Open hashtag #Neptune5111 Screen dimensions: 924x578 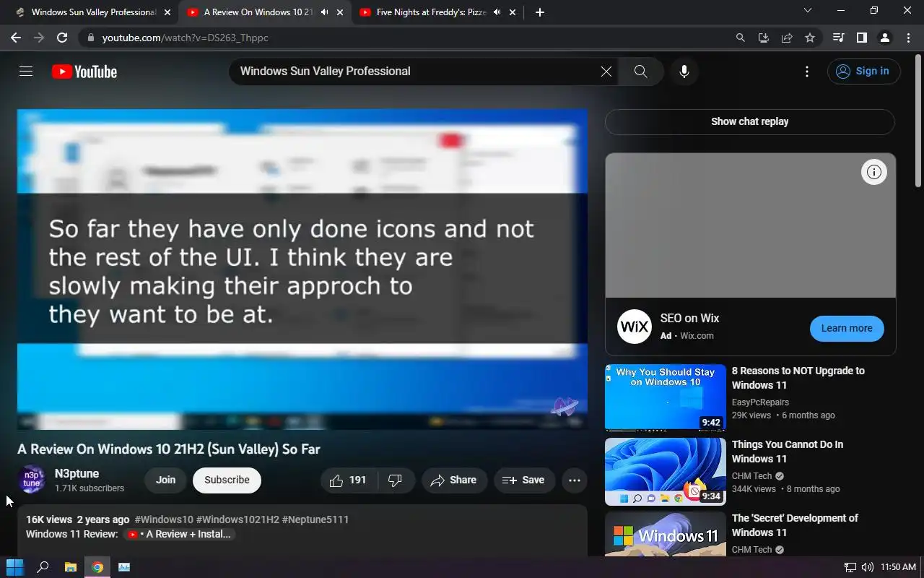(x=315, y=519)
